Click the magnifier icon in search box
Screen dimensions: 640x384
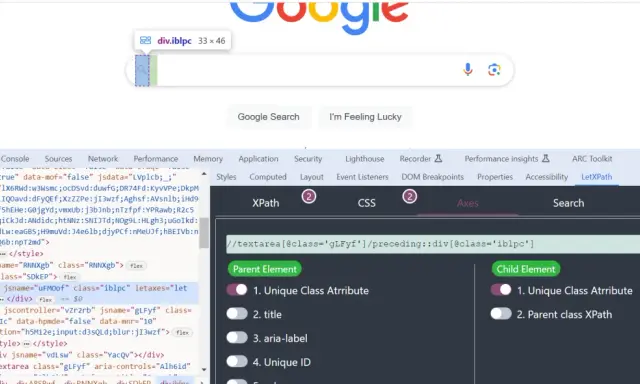pyautogui.click(x=142, y=70)
